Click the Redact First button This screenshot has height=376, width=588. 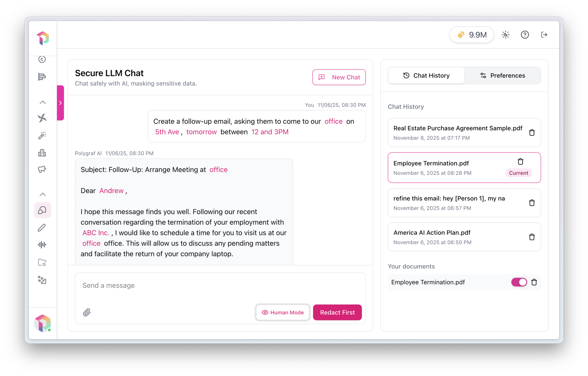[x=337, y=313]
